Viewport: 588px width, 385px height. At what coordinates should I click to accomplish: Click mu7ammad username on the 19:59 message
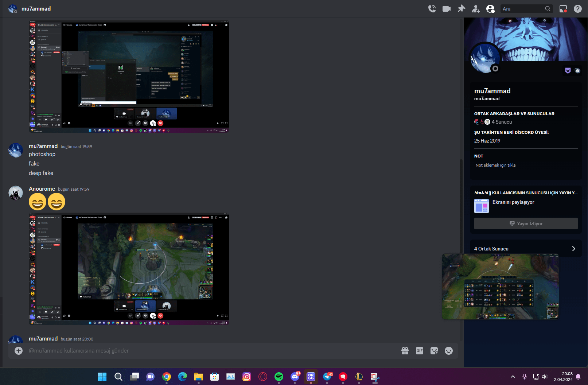tap(43, 146)
